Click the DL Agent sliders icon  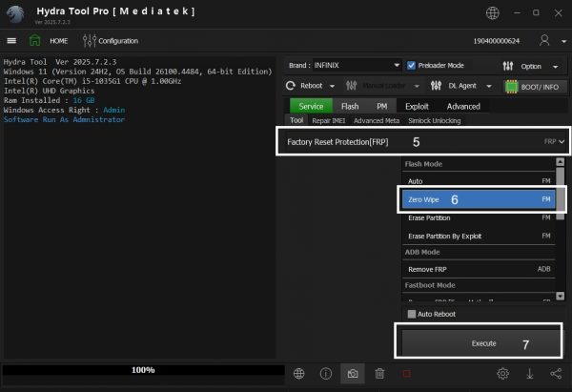coord(436,86)
